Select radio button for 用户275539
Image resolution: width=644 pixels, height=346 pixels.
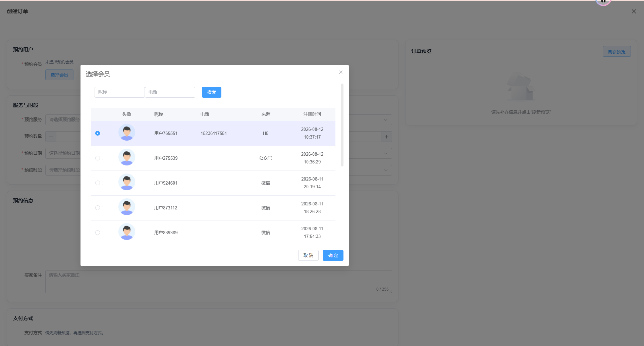[x=98, y=158]
